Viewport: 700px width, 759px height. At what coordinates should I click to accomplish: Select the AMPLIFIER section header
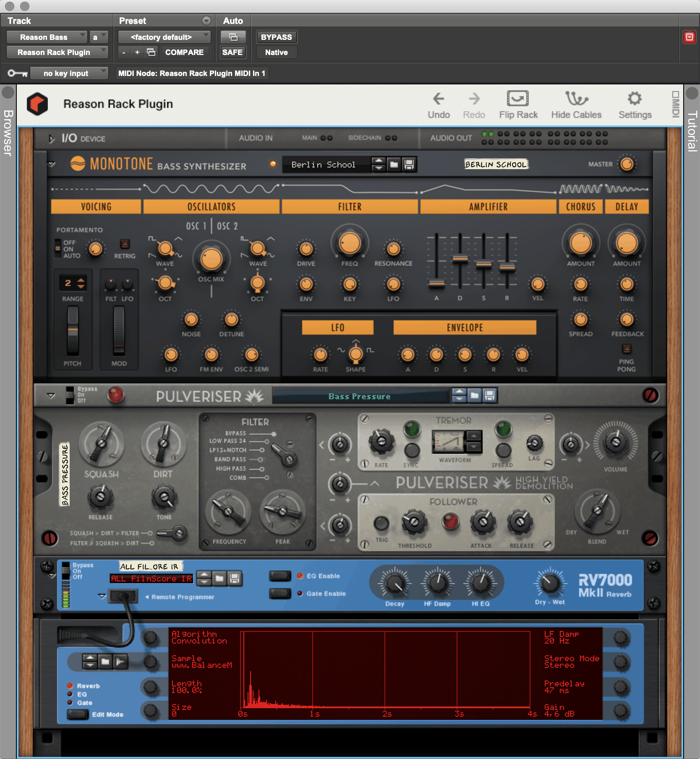[488, 207]
